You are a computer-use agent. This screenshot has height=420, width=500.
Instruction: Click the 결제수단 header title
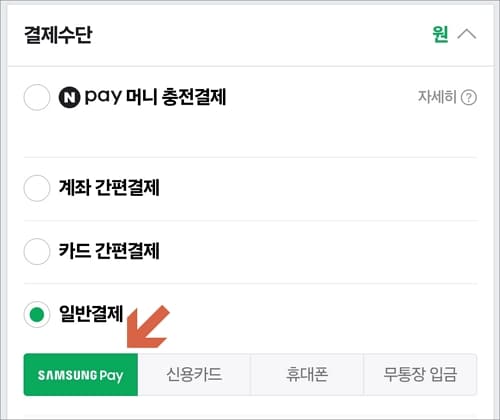pos(58,35)
